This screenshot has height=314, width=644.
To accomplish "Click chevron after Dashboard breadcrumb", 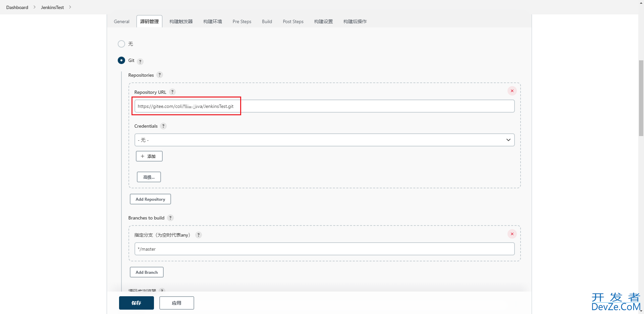I will pyautogui.click(x=35, y=7).
